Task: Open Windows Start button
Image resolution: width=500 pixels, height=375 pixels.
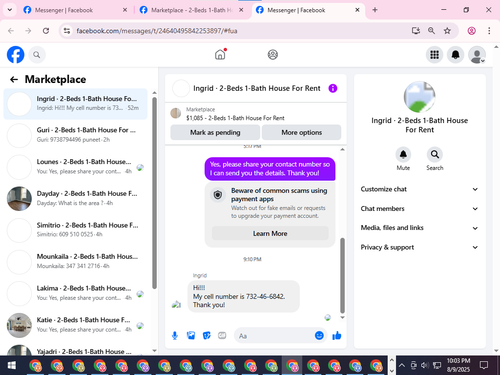Action: click(x=12, y=366)
